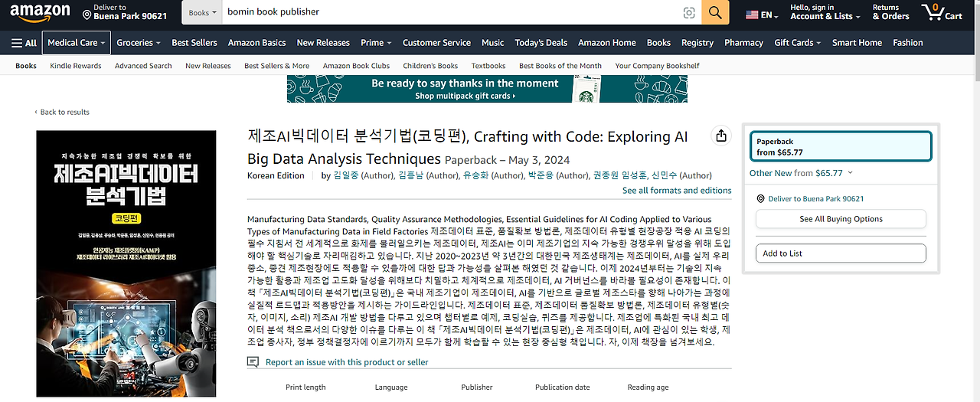Open the All hamburger menu
This screenshot has width=980, height=402.
pyautogui.click(x=24, y=43)
